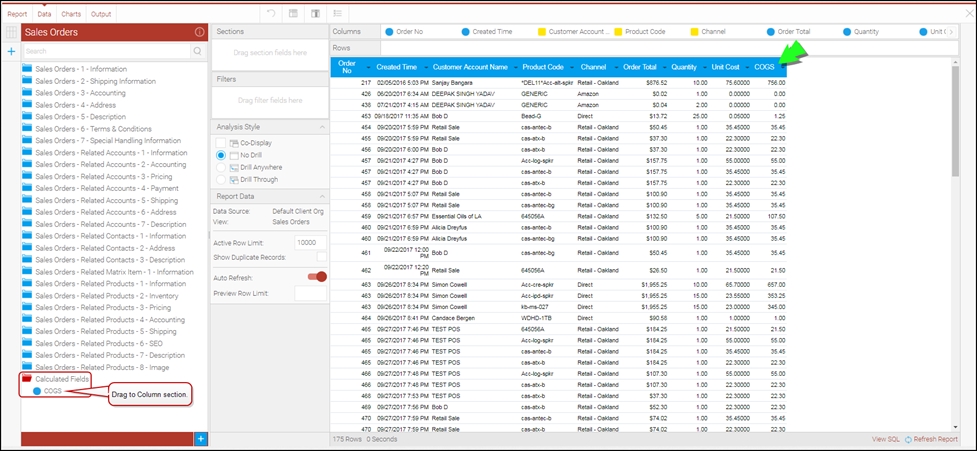Click the Search fields input box
Viewport: 977px width, 451px height.
[x=107, y=51]
